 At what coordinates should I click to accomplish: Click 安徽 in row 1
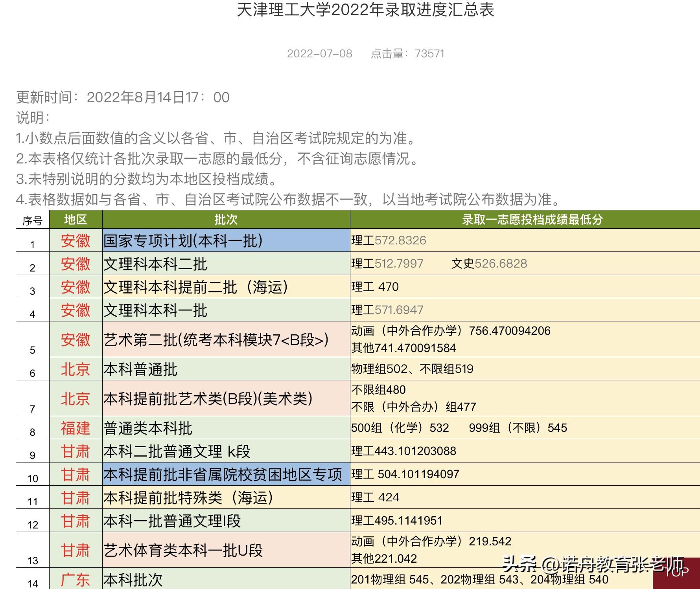(76, 240)
